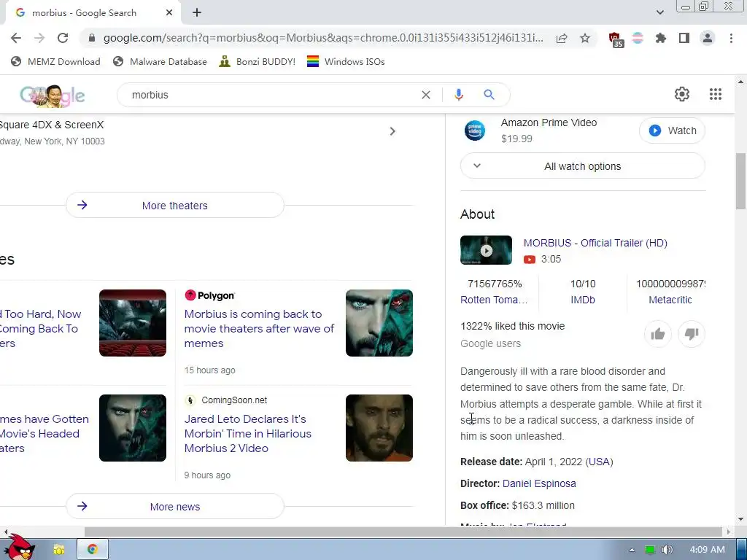Close the morbius tab

coord(169,13)
